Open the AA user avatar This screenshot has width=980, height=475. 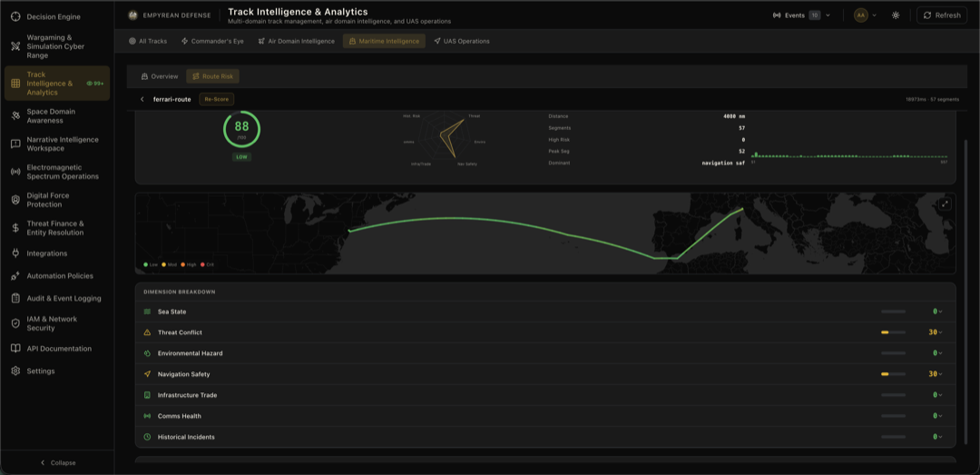coord(860,15)
